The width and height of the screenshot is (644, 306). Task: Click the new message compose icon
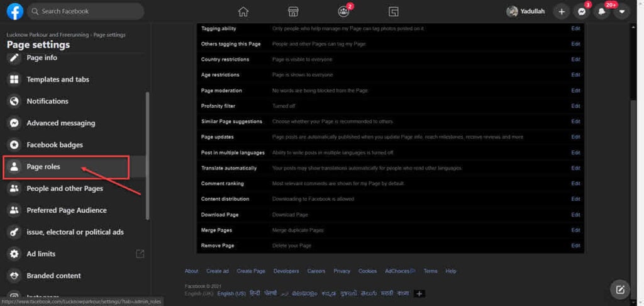(x=620, y=290)
